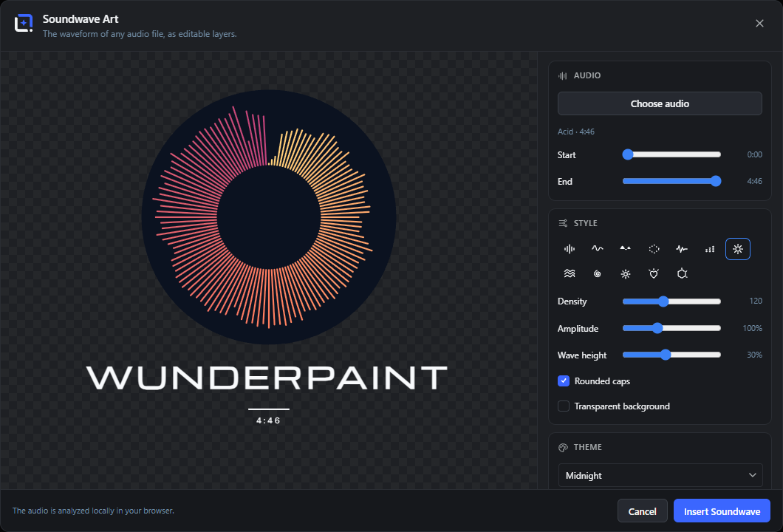This screenshot has height=532, width=783.
Task: Click the Cancel button
Action: [642, 511]
